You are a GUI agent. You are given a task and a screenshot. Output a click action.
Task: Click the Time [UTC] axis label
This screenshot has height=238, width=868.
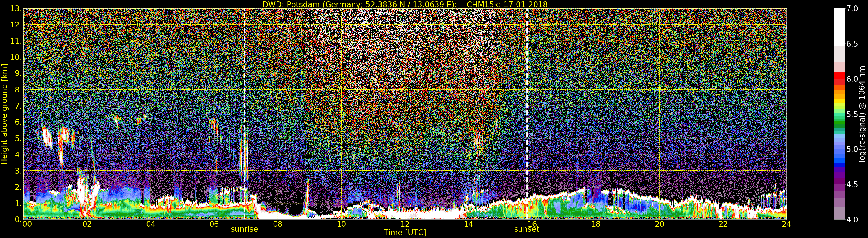(x=405, y=233)
